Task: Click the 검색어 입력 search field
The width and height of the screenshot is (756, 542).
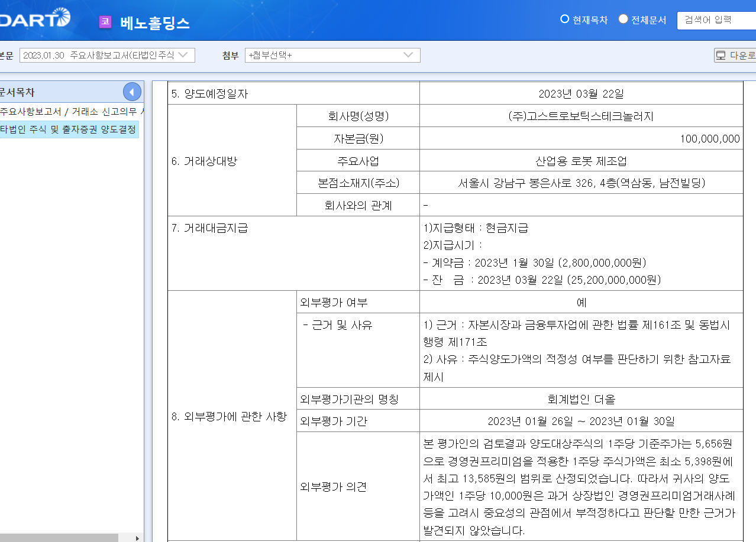Action: click(716, 20)
